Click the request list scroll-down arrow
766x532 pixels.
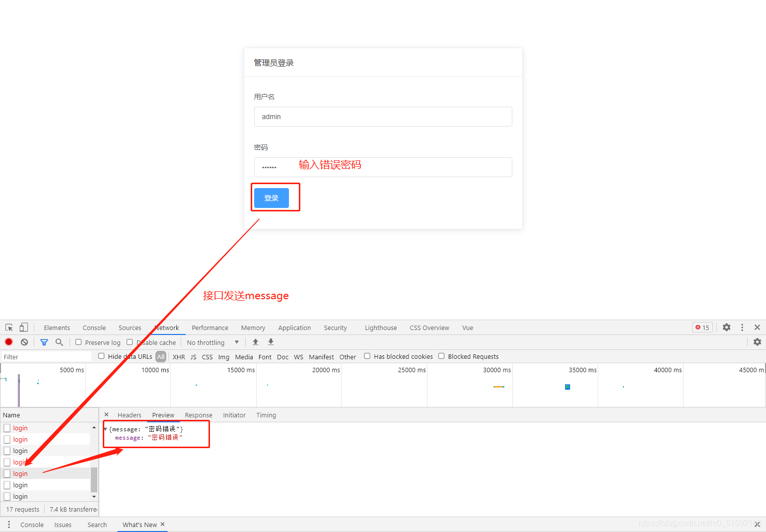[94, 496]
